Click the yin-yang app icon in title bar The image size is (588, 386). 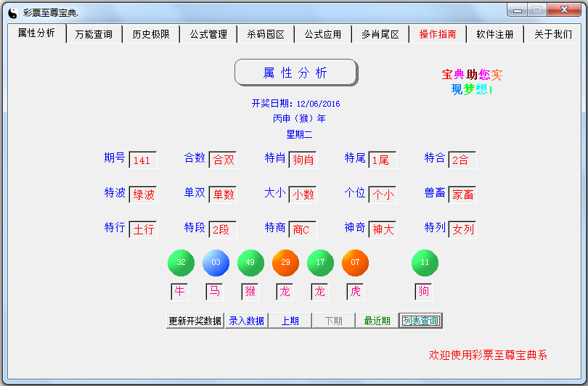(14, 13)
